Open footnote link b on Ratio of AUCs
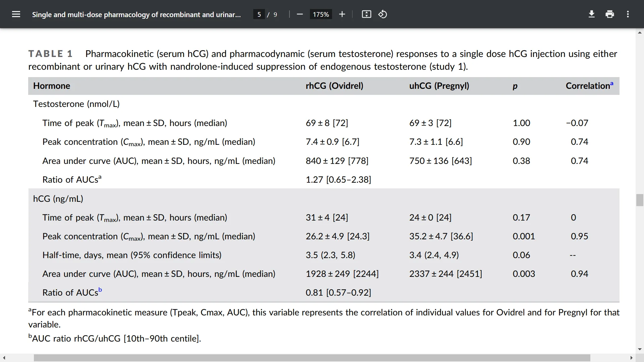This screenshot has width=644, height=362. 100,289
